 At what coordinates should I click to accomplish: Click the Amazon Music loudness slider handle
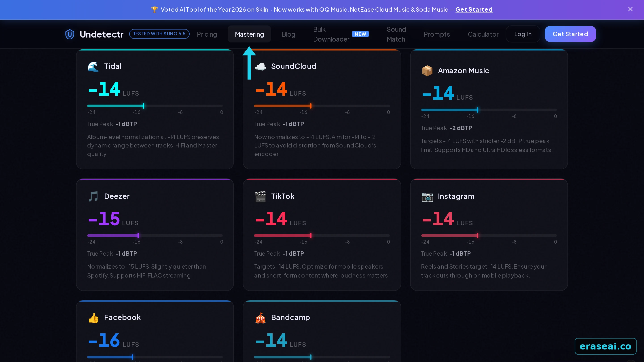click(x=477, y=110)
